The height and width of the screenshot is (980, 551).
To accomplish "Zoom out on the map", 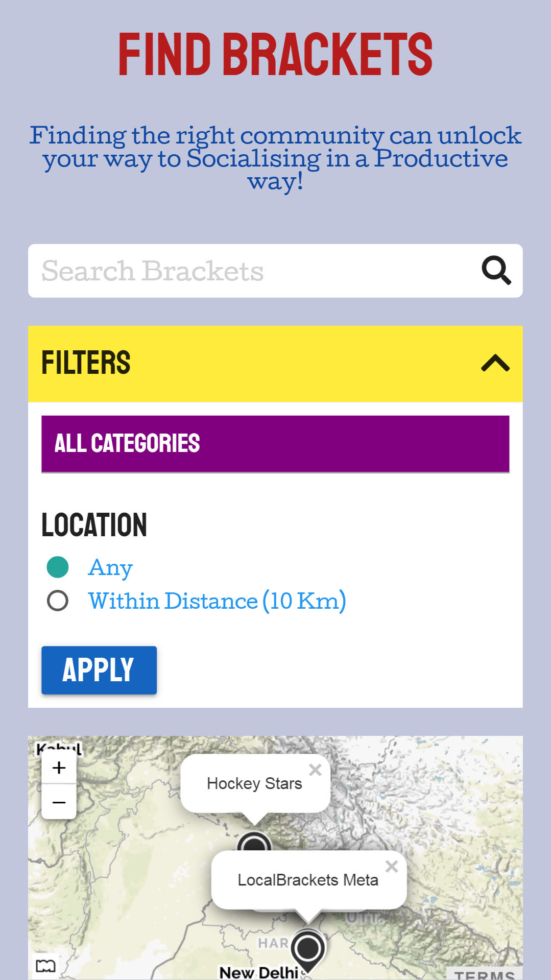I will click(x=59, y=802).
